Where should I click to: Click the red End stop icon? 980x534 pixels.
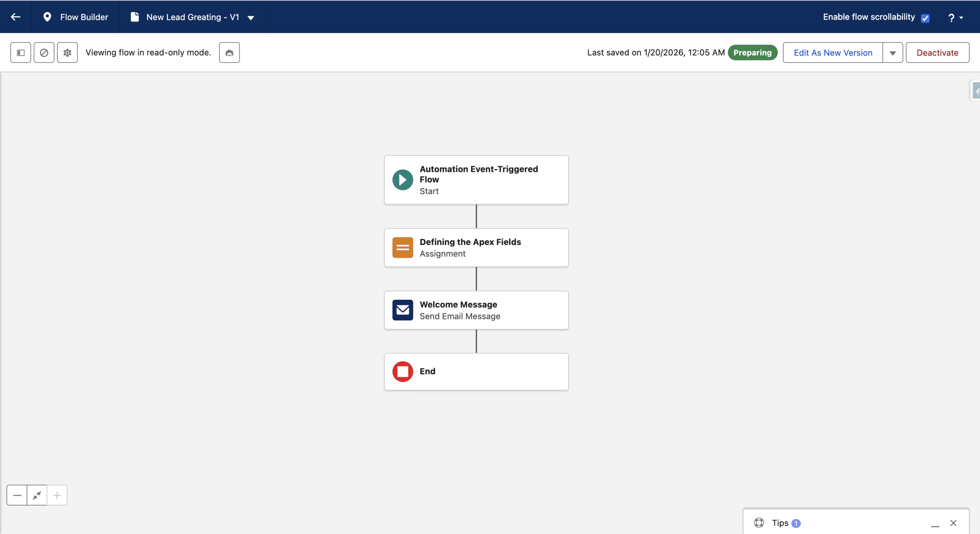pos(402,371)
